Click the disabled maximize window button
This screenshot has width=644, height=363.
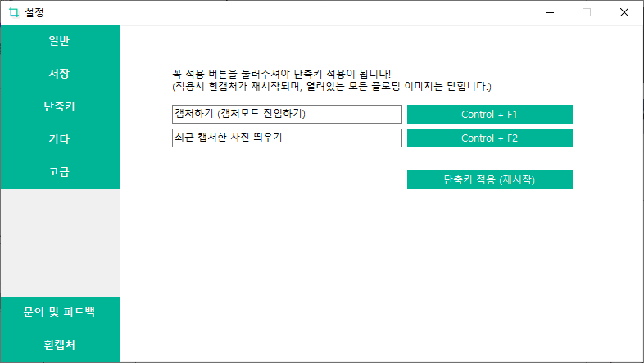click(x=587, y=13)
